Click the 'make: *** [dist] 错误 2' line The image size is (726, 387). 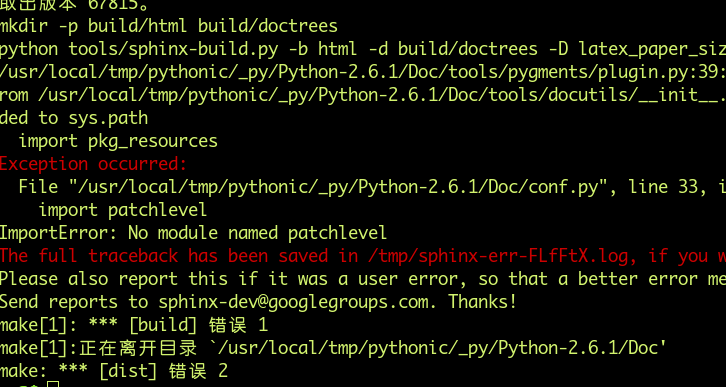click(114, 371)
